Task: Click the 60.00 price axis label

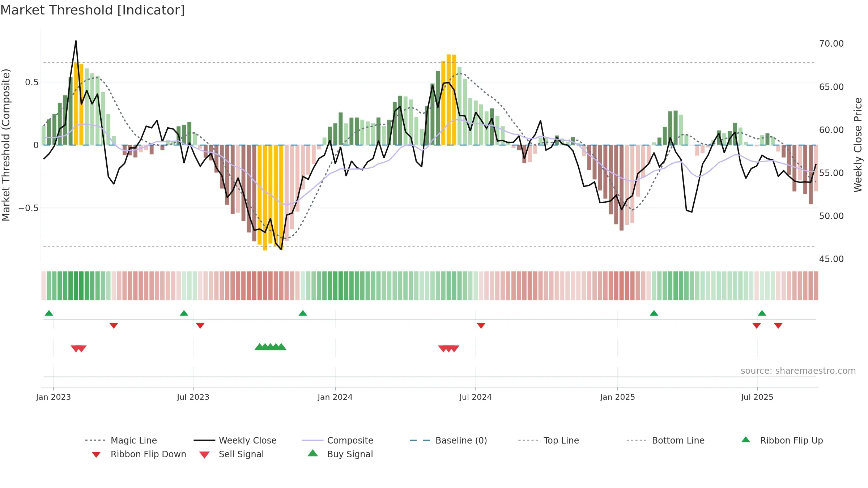Action: pyautogui.click(x=831, y=130)
